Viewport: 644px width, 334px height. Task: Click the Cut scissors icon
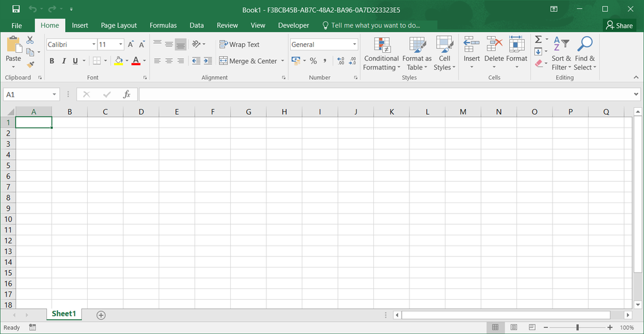[30, 41]
